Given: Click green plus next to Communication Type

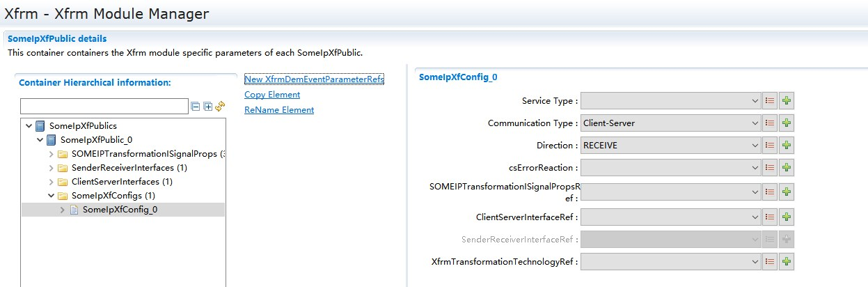Looking at the screenshot, I should pos(787,123).
